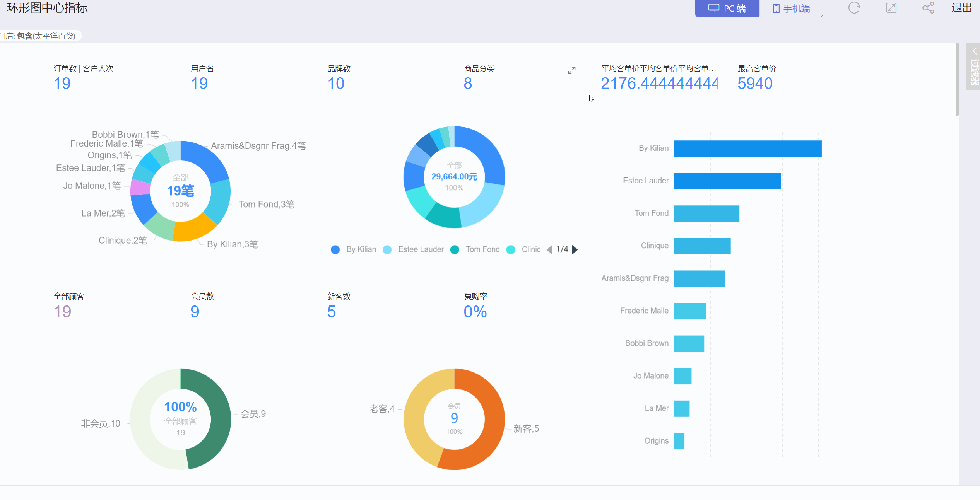Toggle the Clinic legend entry
Image resolution: width=980 pixels, height=500 pixels.
(x=530, y=250)
